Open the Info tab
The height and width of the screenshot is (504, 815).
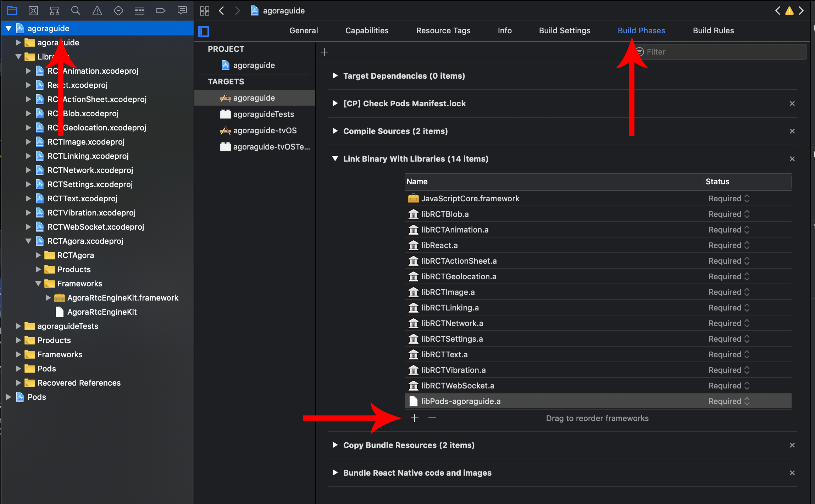(505, 30)
